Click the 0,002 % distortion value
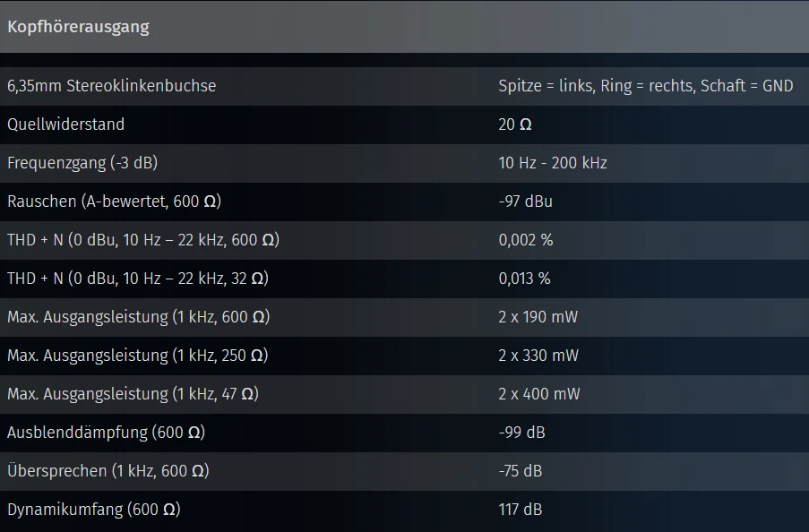This screenshot has height=532, width=809. click(x=526, y=240)
